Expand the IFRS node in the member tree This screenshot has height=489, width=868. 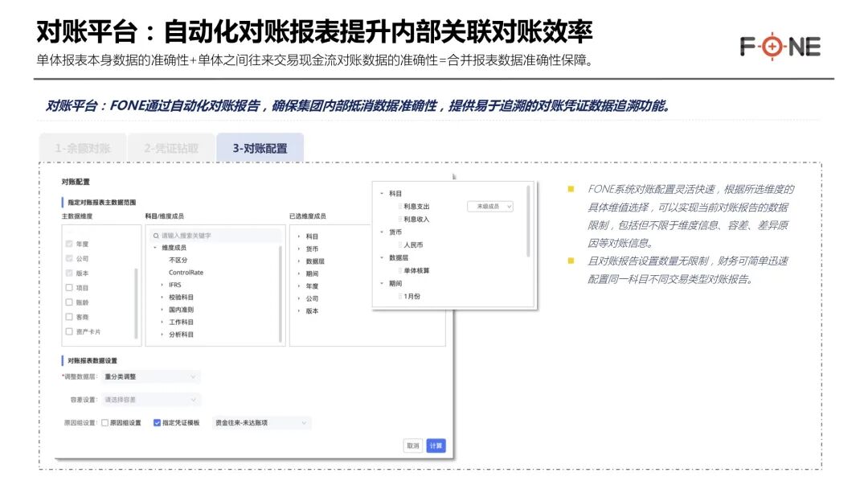[x=162, y=285]
